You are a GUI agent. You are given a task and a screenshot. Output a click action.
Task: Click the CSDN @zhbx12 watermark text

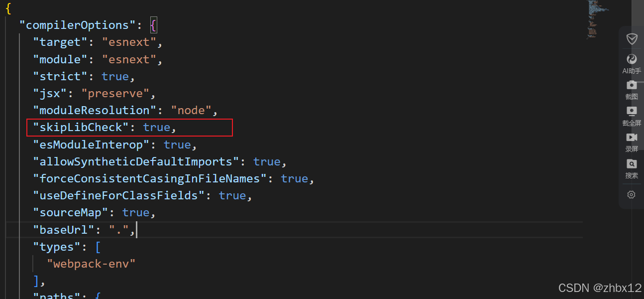pos(599,288)
